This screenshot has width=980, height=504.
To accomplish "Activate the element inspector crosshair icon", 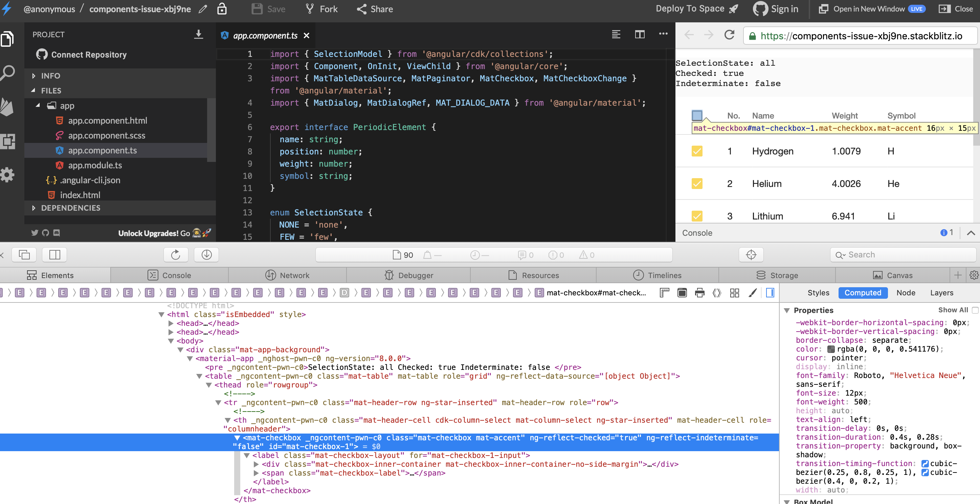I will (751, 255).
